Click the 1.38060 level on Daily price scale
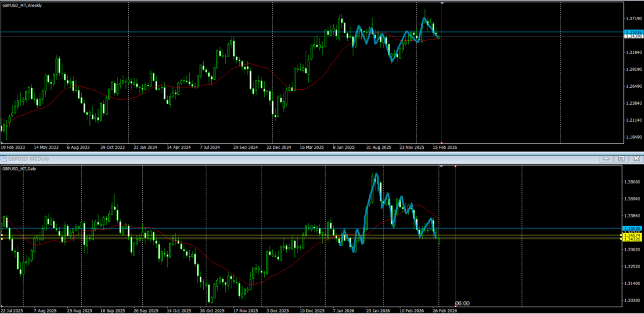The height and width of the screenshot is (314, 644). tap(633, 182)
